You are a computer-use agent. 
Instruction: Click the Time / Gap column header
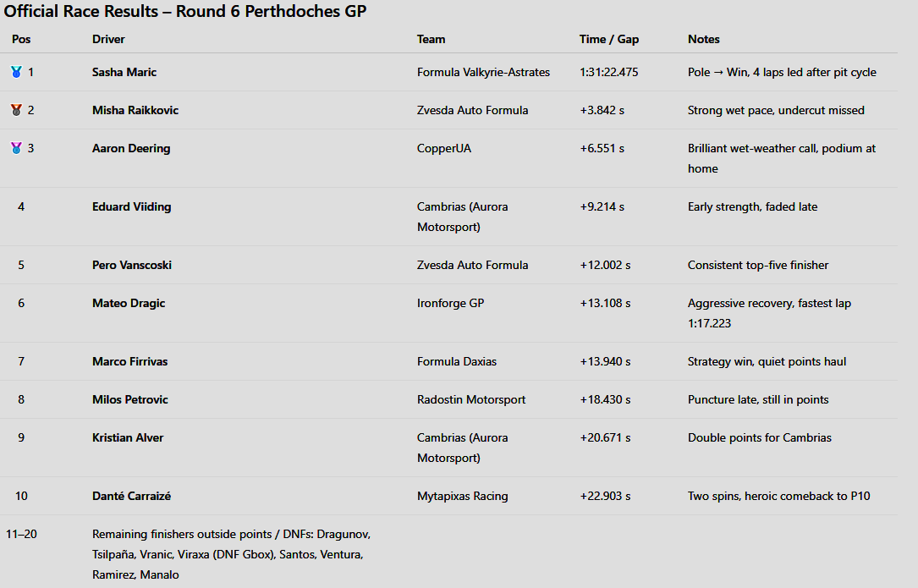pos(609,40)
